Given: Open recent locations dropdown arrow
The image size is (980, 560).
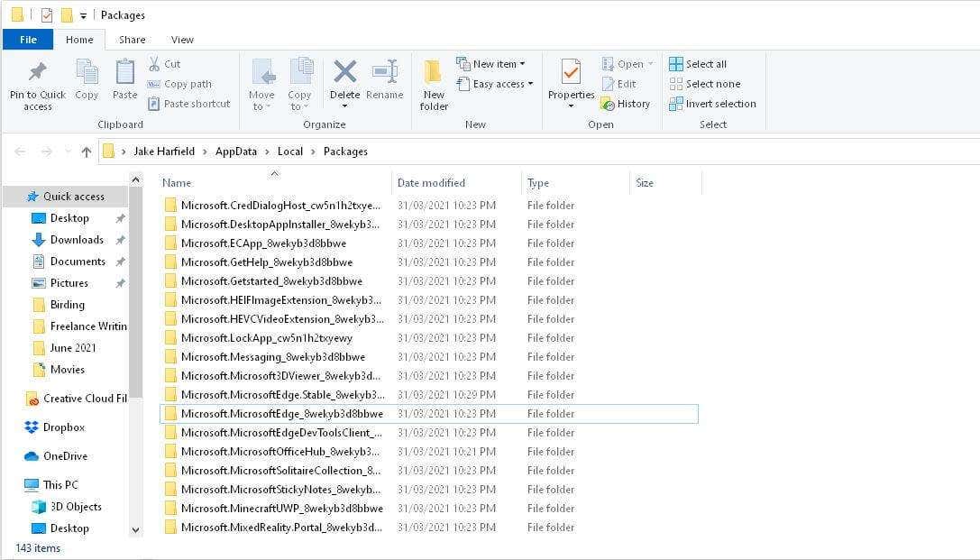Looking at the screenshot, I should [x=68, y=151].
